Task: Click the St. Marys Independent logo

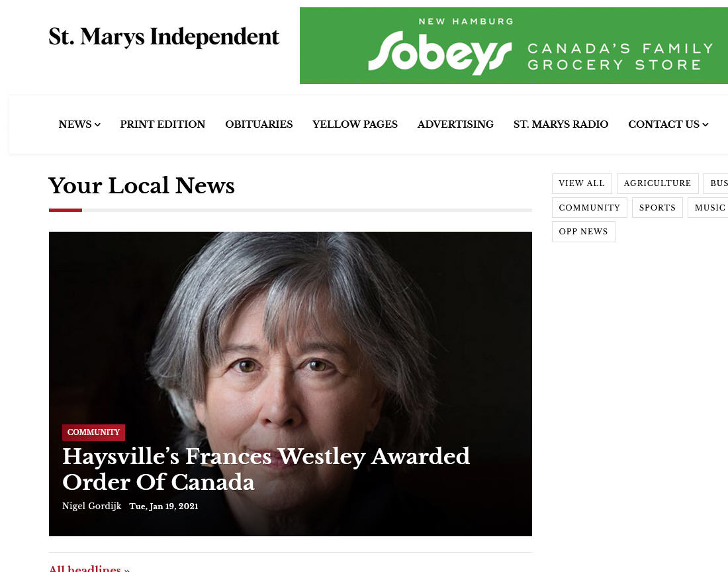Action: click(163, 37)
